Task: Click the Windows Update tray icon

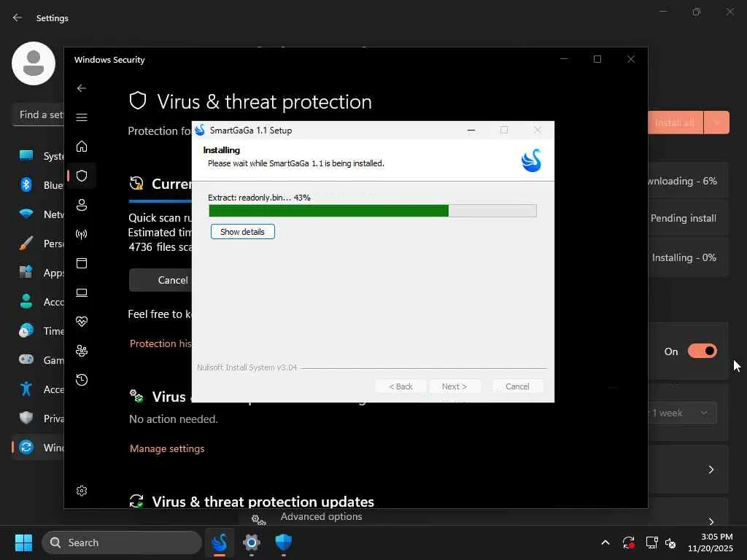Action: coord(628,542)
